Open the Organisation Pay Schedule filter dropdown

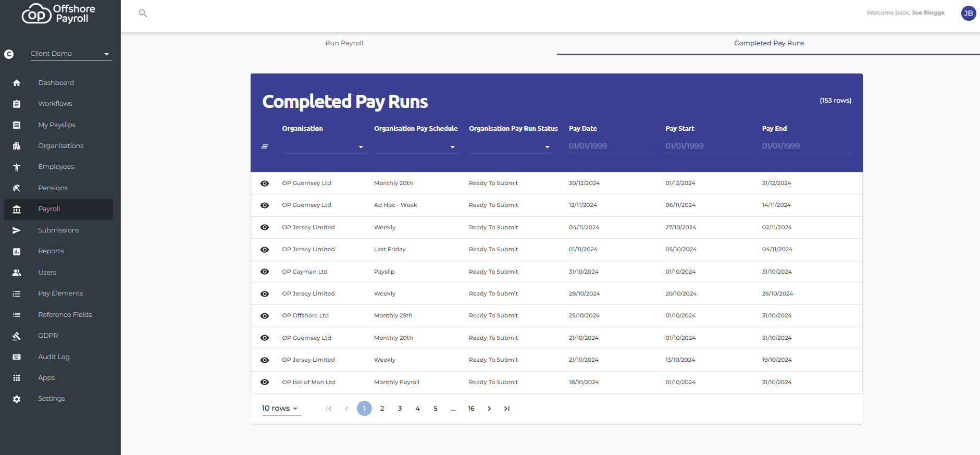pyautogui.click(x=416, y=147)
